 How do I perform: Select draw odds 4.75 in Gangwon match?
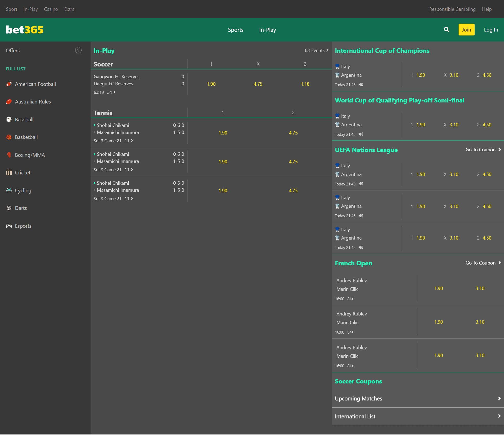click(x=258, y=84)
